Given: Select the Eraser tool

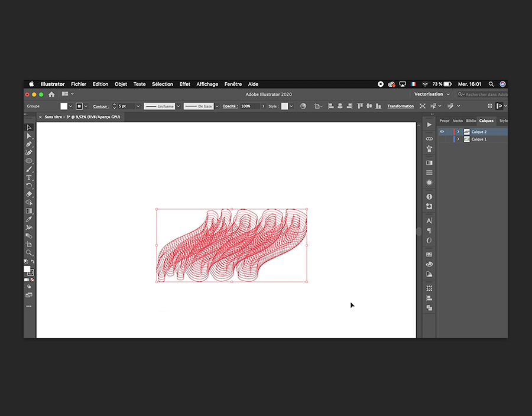Looking at the screenshot, I should point(29,194).
